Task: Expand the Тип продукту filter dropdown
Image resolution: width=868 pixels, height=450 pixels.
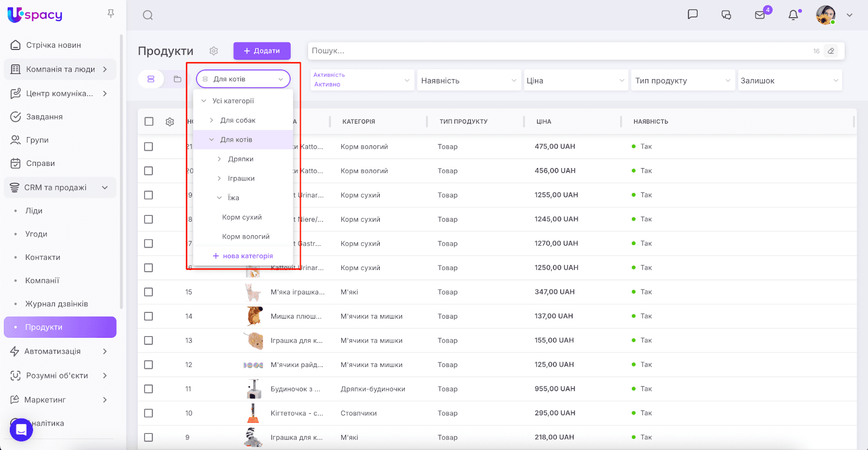Action: (x=682, y=80)
